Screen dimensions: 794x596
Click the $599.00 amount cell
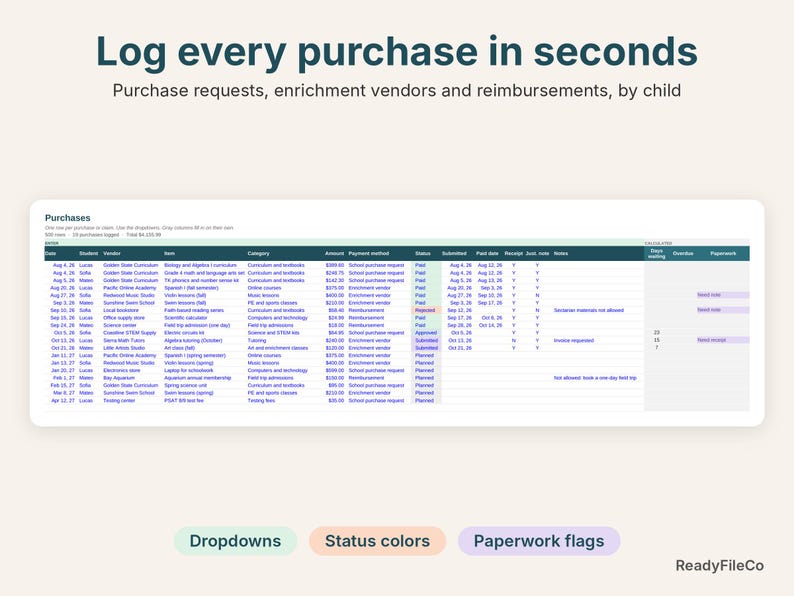point(335,370)
